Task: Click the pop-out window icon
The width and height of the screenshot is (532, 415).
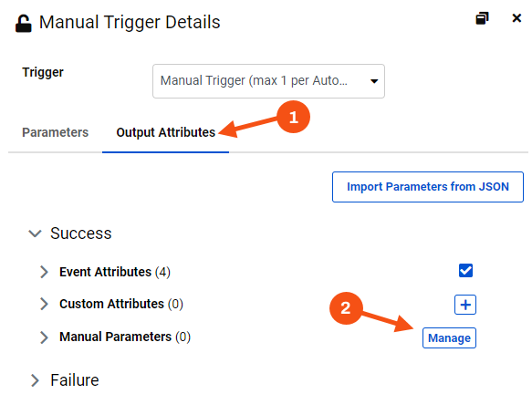Action: pyautogui.click(x=482, y=18)
